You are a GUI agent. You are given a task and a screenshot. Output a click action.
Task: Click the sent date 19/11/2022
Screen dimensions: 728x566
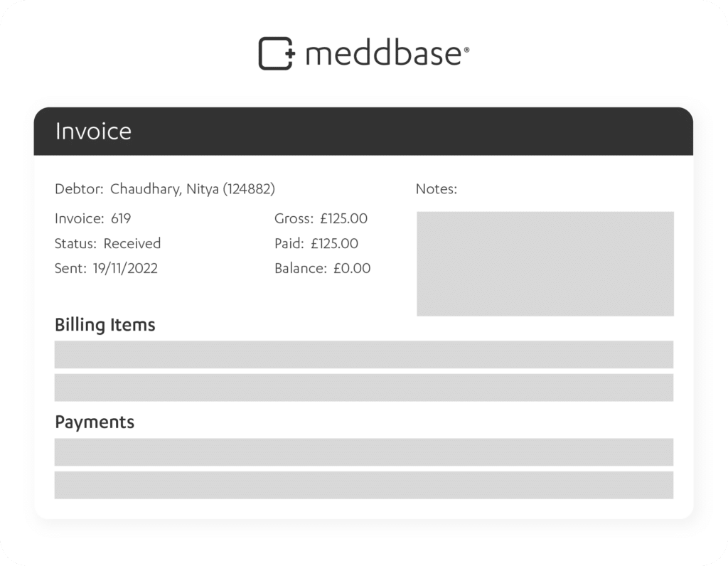tap(125, 268)
